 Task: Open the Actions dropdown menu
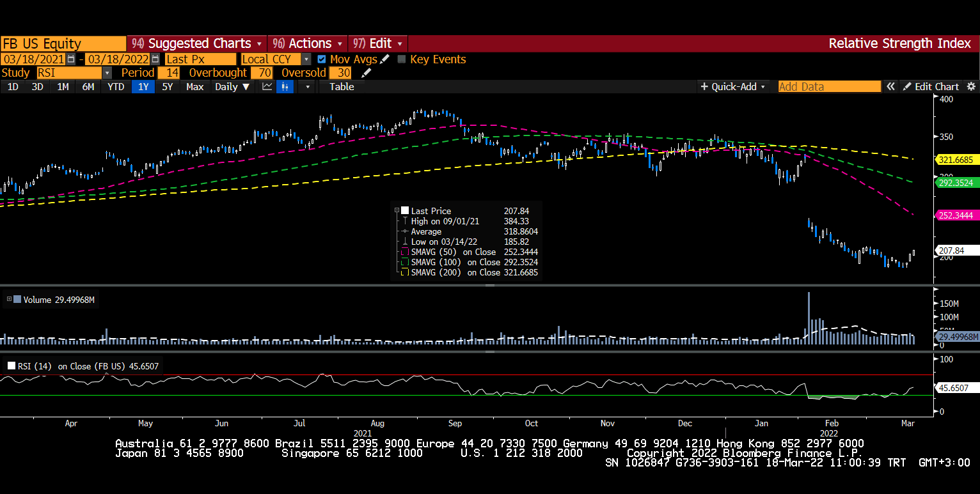(308, 43)
